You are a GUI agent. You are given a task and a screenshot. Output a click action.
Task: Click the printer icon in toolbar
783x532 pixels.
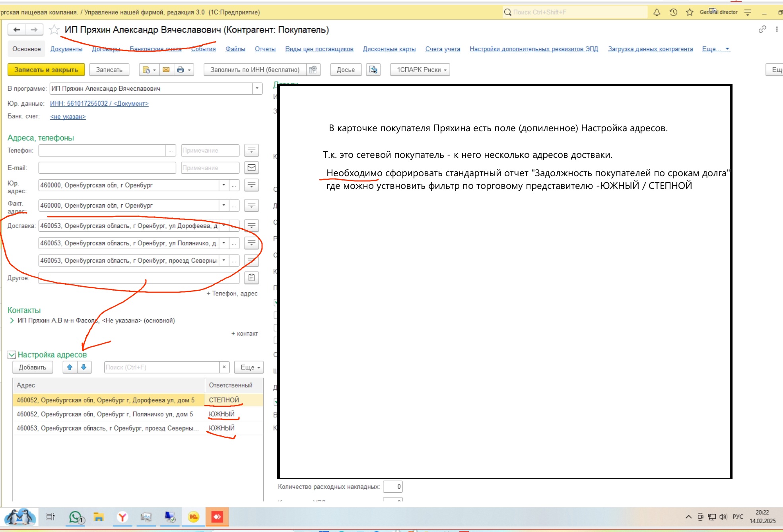(181, 70)
